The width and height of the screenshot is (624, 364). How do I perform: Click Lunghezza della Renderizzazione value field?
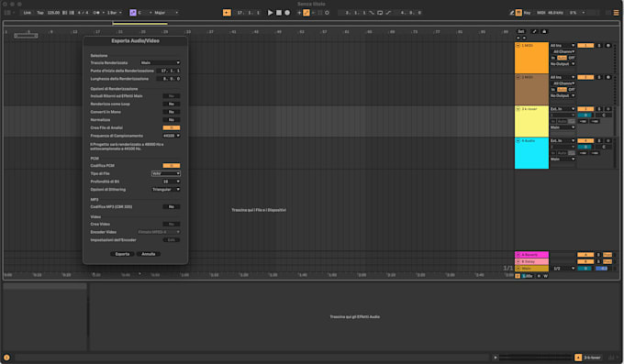(169, 79)
